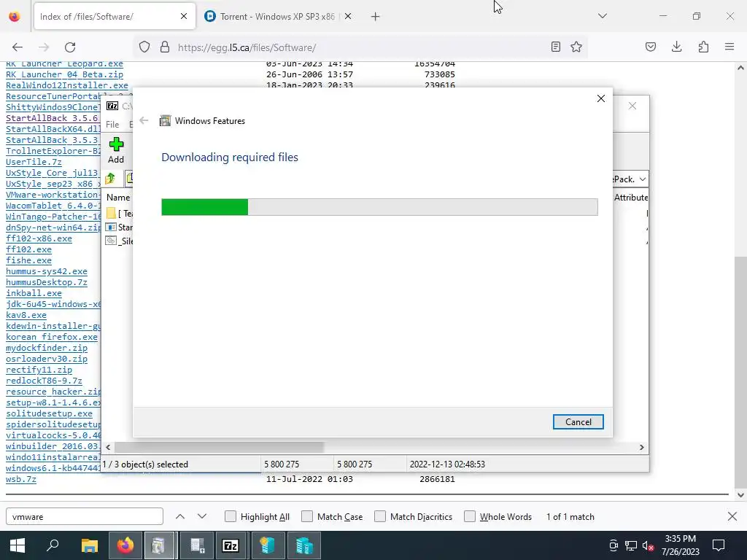Close the Torrent tab
The width and height of the screenshot is (747, 560).
coord(348,16)
